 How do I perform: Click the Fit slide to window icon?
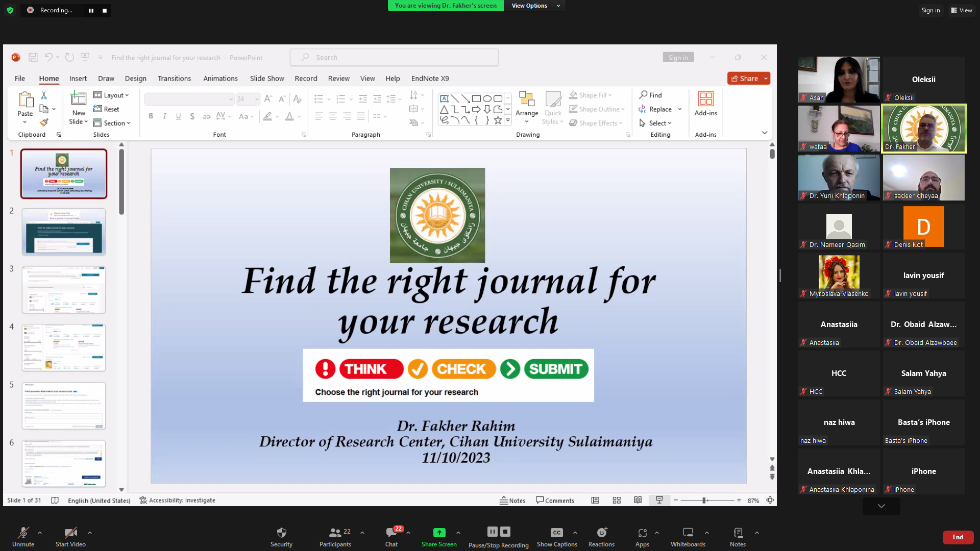pos(770,500)
